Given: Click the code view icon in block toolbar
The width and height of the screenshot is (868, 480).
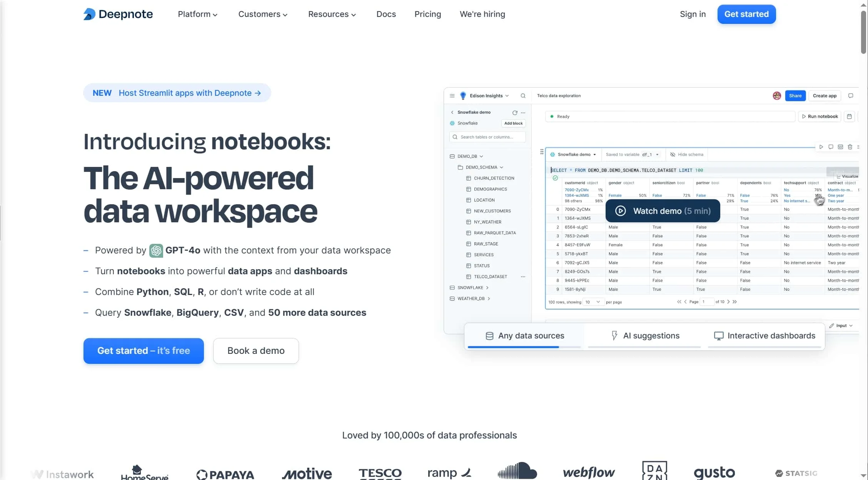Looking at the screenshot, I should [840, 147].
